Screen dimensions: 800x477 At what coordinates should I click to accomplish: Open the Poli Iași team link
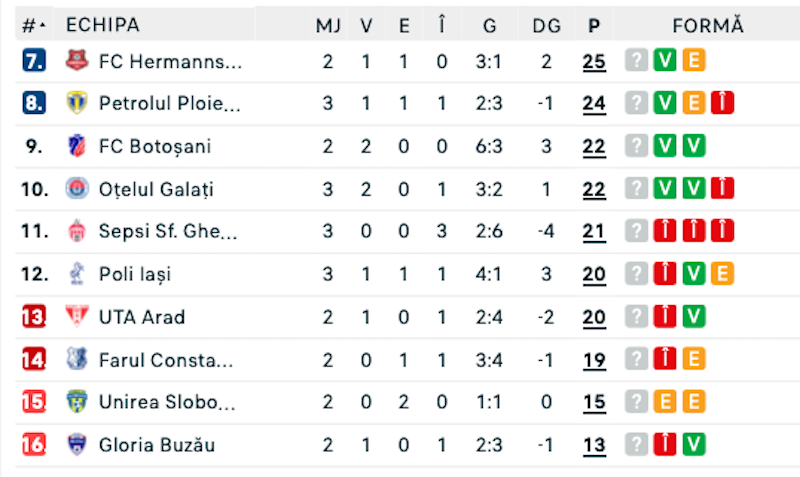(135, 274)
